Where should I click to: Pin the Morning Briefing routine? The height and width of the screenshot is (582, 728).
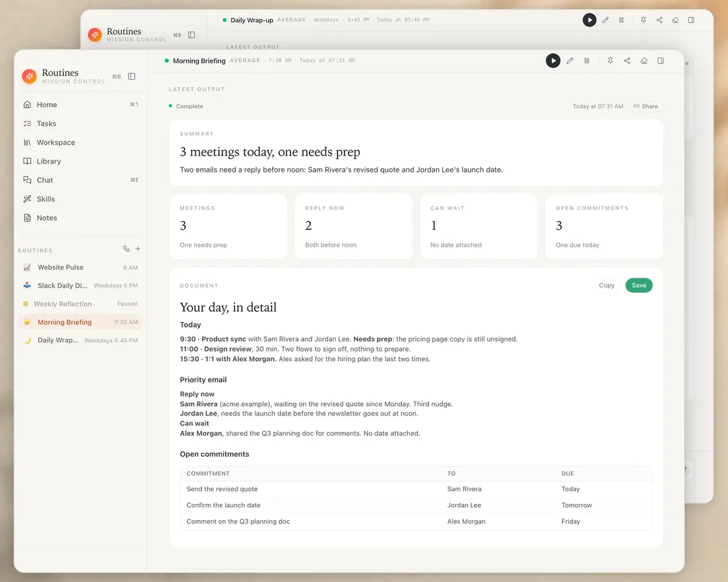click(610, 61)
